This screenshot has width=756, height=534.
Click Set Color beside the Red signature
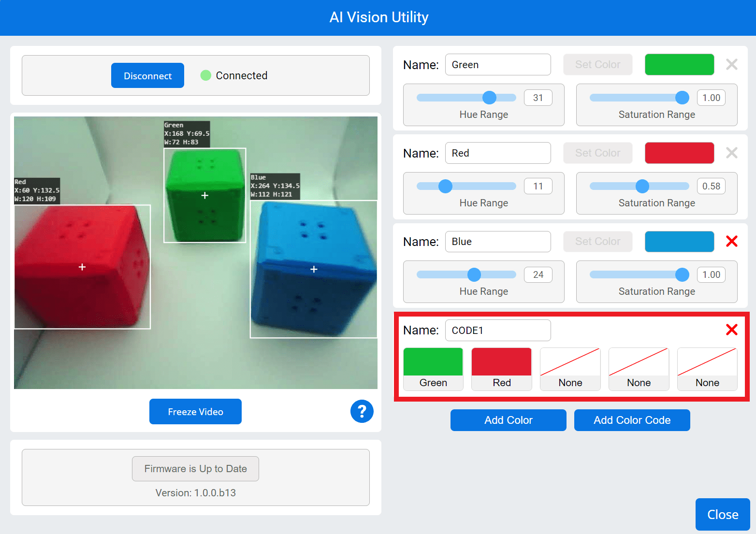coord(597,153)
